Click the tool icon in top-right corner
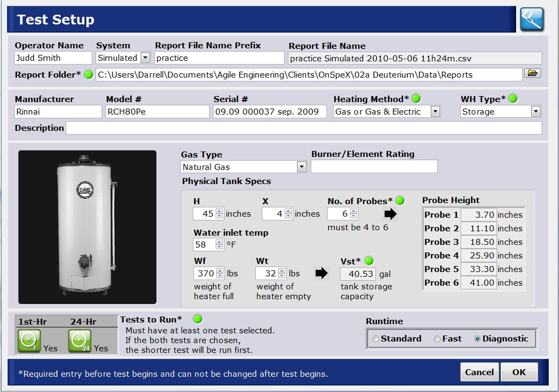The height and width of the screenshot is (392, 559). coord(532,20)
